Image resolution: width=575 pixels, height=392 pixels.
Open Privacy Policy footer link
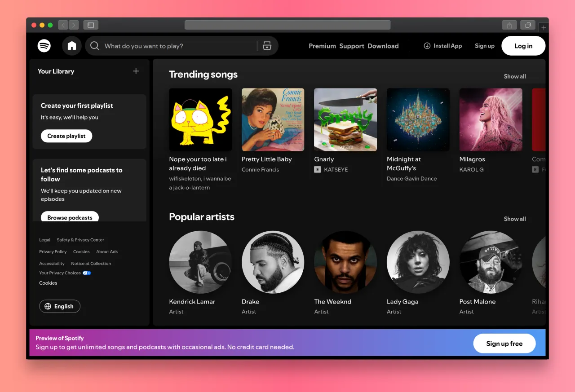53,252
